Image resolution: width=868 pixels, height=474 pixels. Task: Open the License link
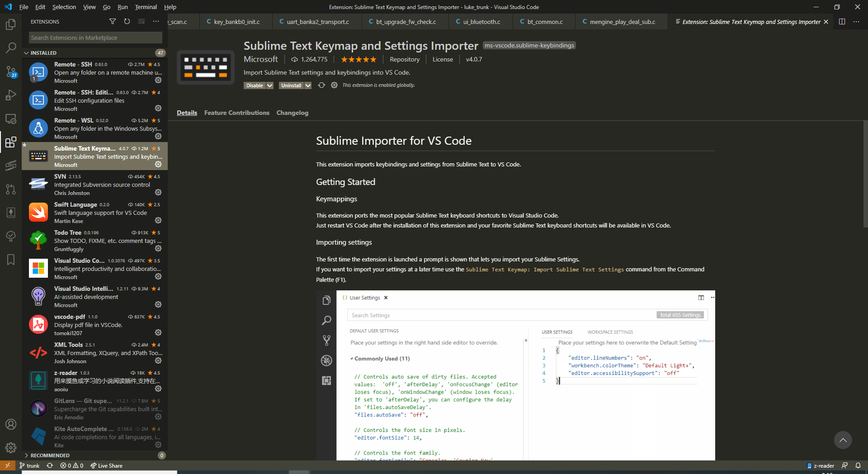click(443, 59)
